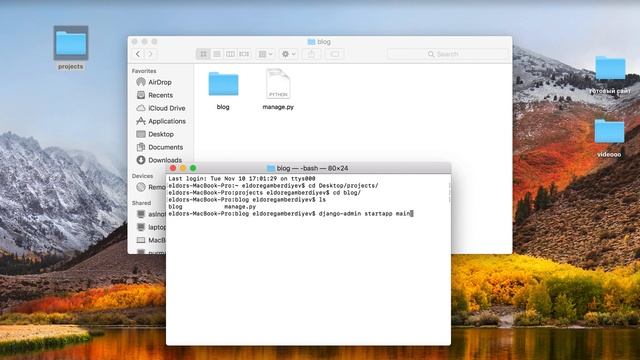Open the Finder action gear menu
Screen dimensions: 640x360
[x=289, y=54]
